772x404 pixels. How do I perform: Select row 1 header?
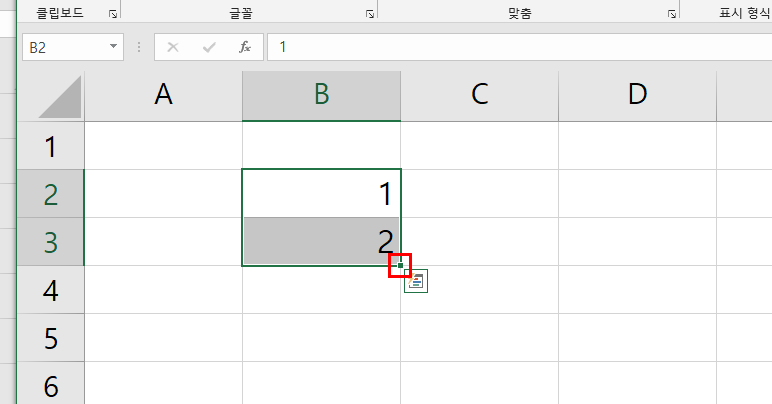coord(51,147)
